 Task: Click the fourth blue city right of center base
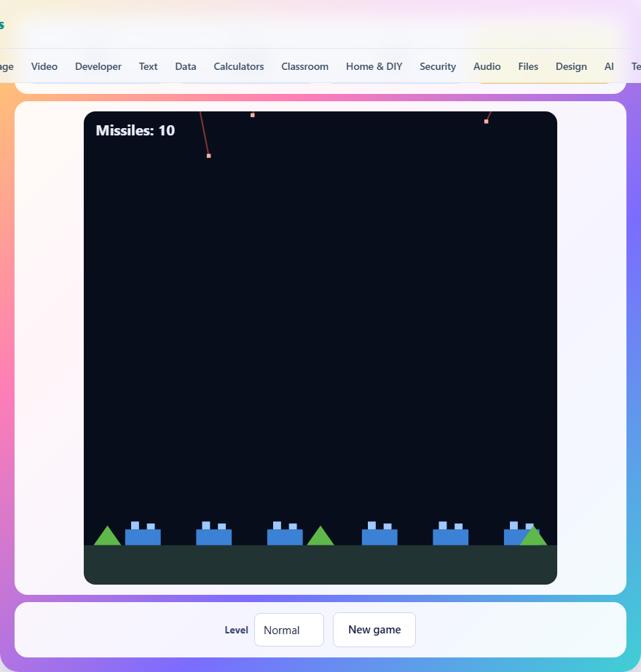380,534
